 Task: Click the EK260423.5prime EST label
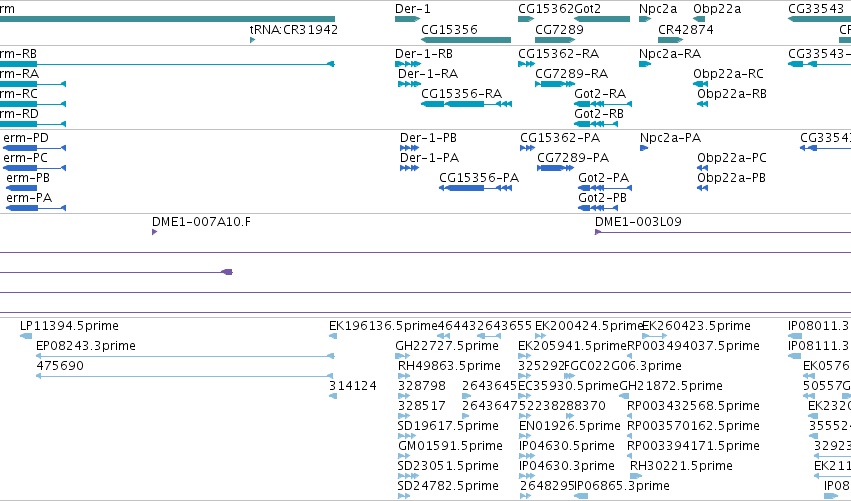(x=696, y=326)
